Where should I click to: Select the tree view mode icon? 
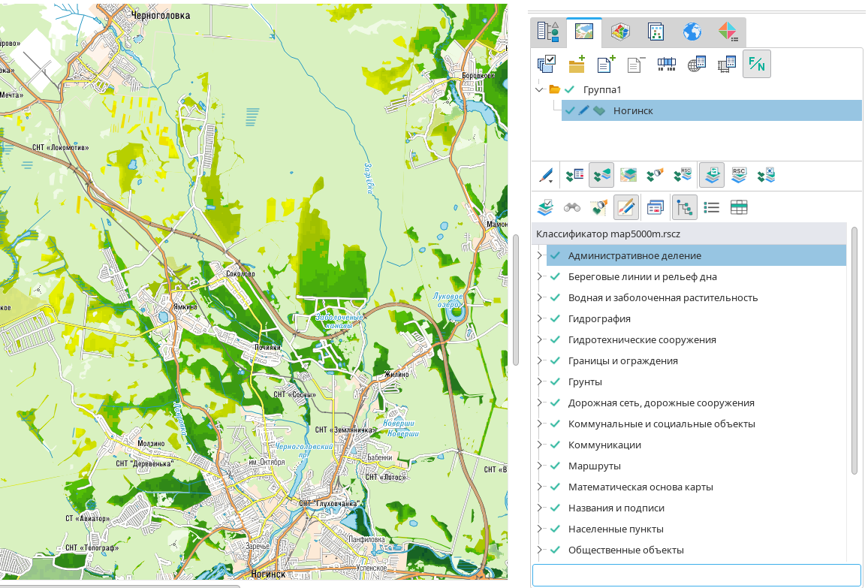click(684, 207)
